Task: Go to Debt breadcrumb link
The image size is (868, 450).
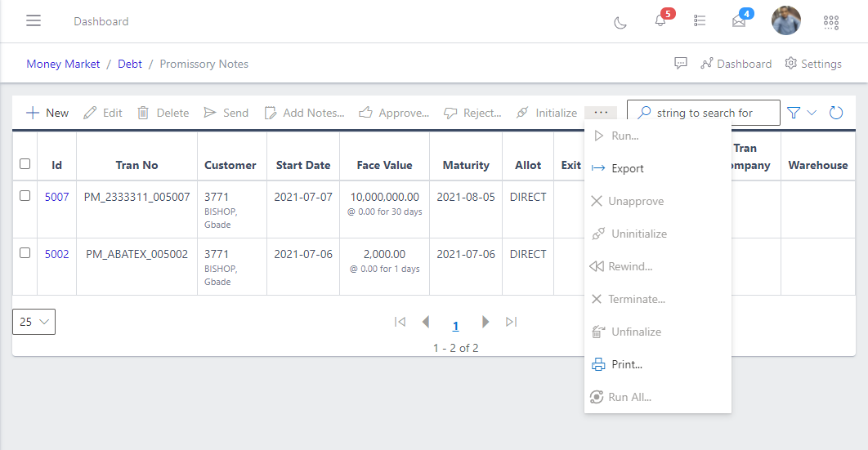Action: [x=130, y=65]
